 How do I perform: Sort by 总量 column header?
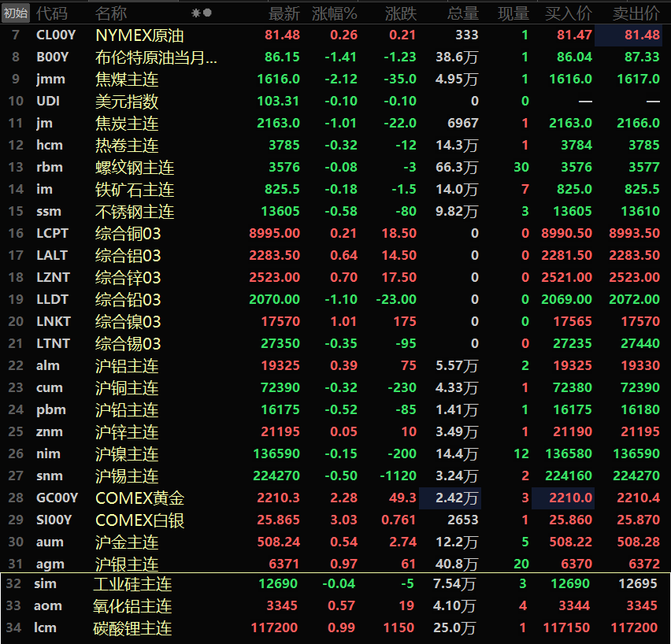pos(463,13)
